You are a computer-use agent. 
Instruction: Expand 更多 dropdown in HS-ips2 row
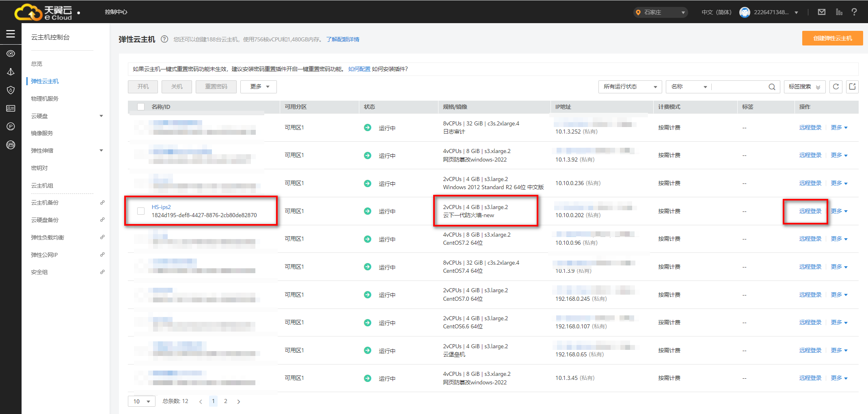(839, 211)
